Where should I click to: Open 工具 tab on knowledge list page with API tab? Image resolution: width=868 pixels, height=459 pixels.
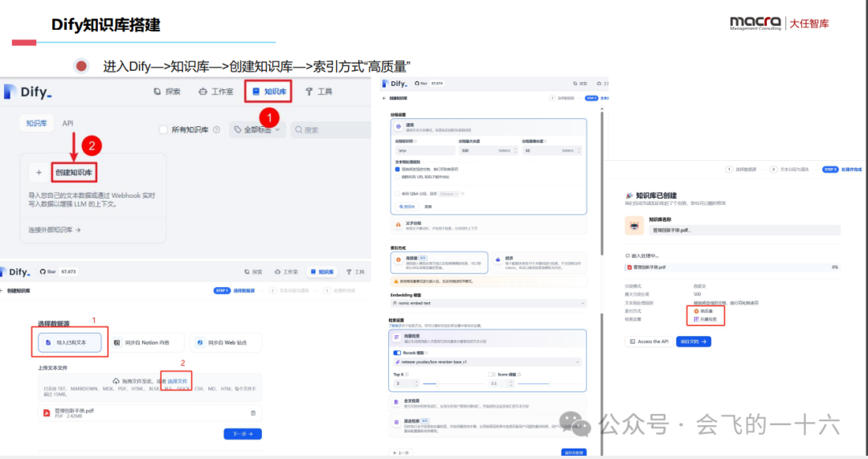tap(319, 92)
